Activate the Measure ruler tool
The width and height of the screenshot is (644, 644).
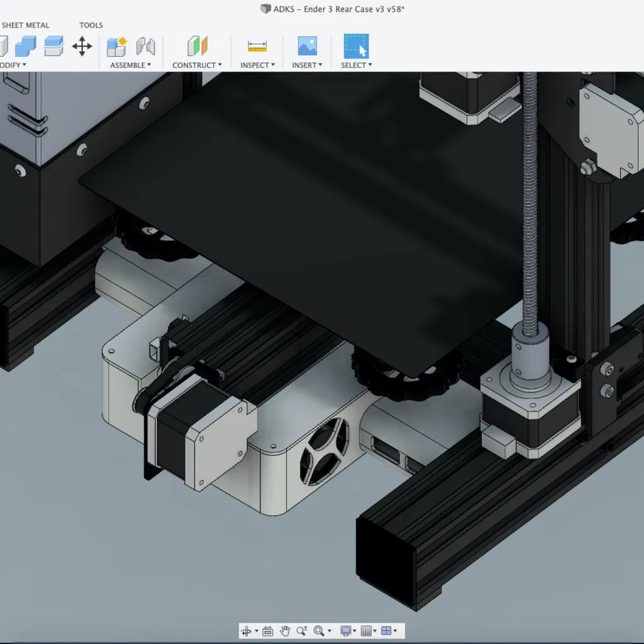pyautogui.click(x=257, y=46)
